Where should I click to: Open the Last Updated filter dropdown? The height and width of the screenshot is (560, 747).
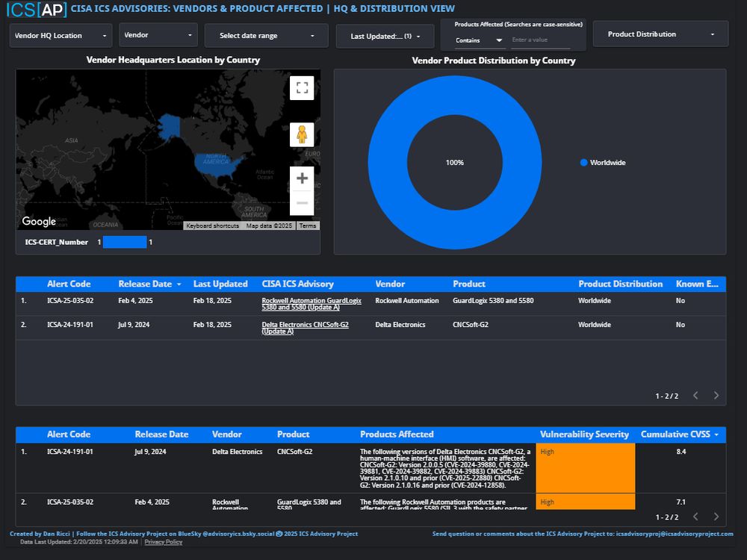point(385,36)
